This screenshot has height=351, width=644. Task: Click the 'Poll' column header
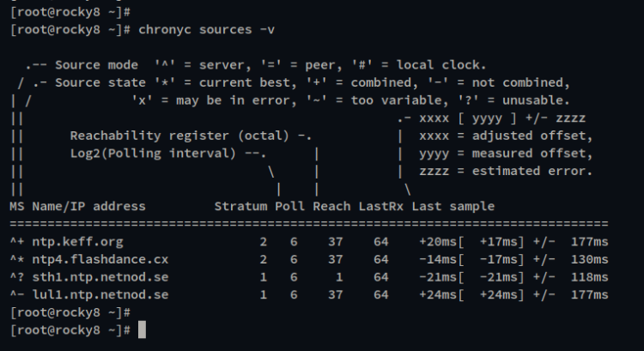[290, 206]
